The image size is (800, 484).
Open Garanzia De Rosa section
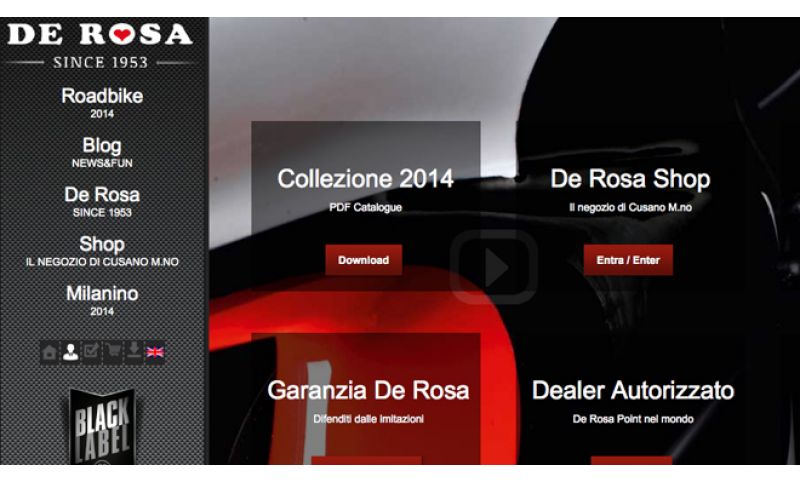(x=368, y=391)
